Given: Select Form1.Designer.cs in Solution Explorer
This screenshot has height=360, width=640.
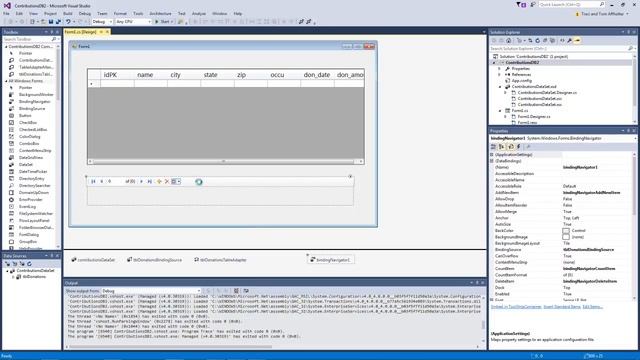Looking at the screenshot, I should point(533,117).
